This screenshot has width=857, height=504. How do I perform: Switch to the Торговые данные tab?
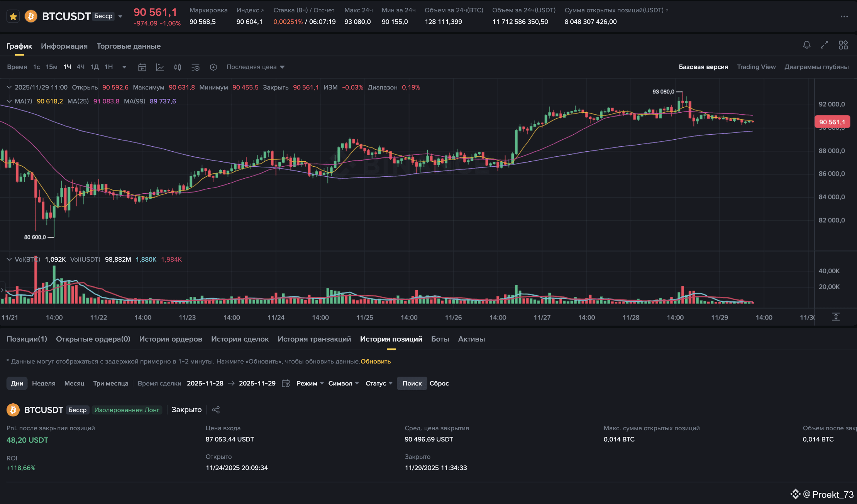(x=129, y=46)
